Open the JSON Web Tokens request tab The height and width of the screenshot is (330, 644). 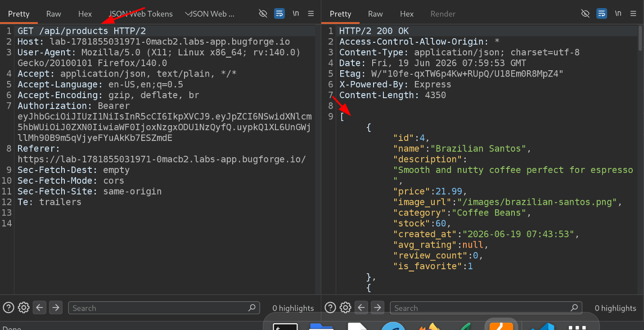click(141, 14)
